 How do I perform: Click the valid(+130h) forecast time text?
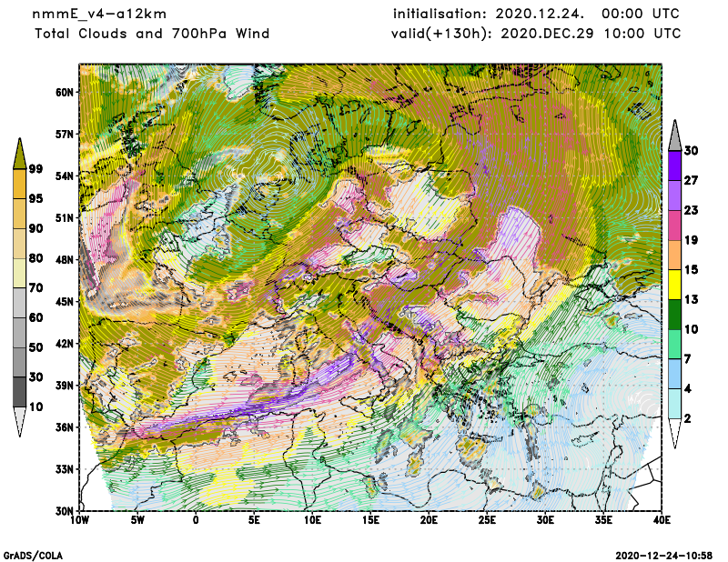(536, 34)
